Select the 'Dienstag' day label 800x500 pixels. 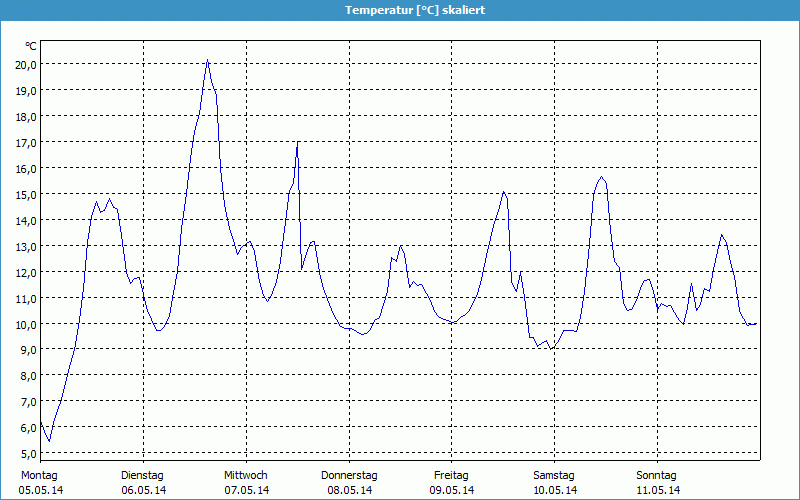[x=142, y=475]
